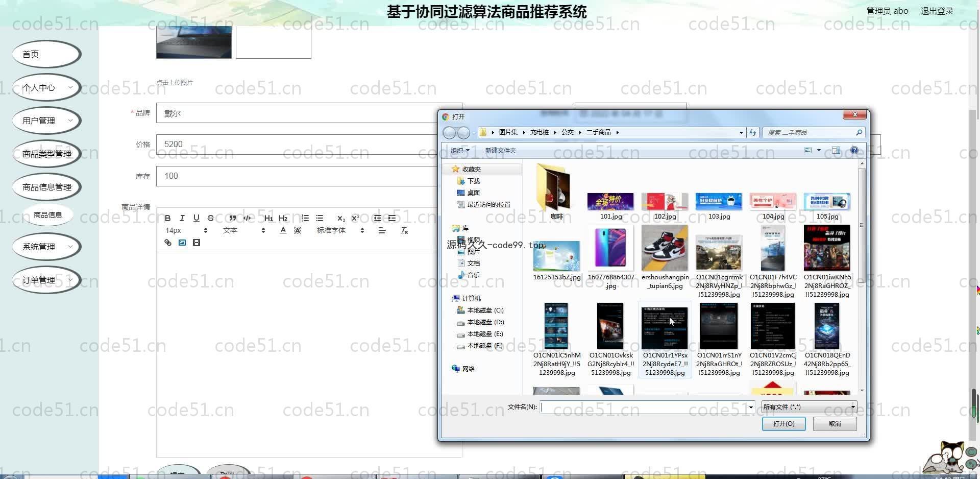This screenshot has width=980, height=479.
Task: Increase indent in the editor
Action: click(392, 218)
